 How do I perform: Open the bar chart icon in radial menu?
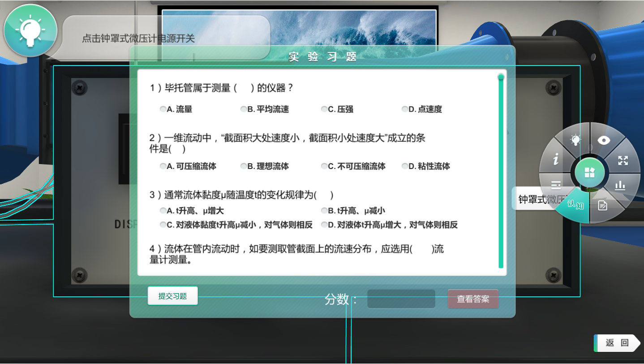pyautogui.click(x=620, y=185)
